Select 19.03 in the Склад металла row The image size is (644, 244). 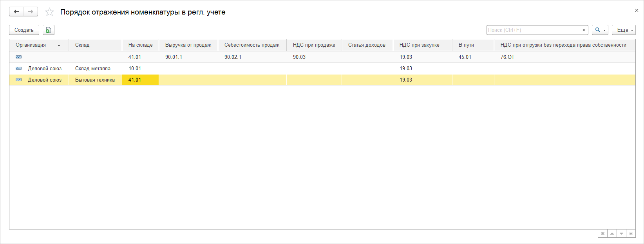pyautogui.click(x=422, y=68)
